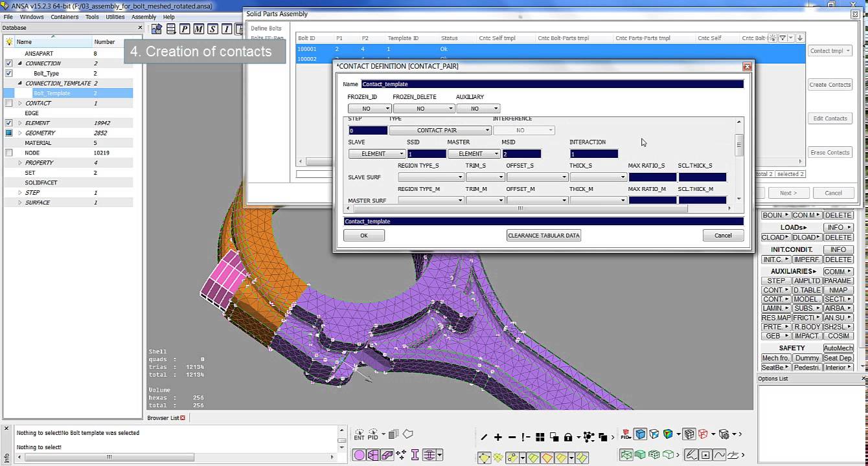Click the P toolbar icon
Screen dimensions: 868x466
(185, 28)
